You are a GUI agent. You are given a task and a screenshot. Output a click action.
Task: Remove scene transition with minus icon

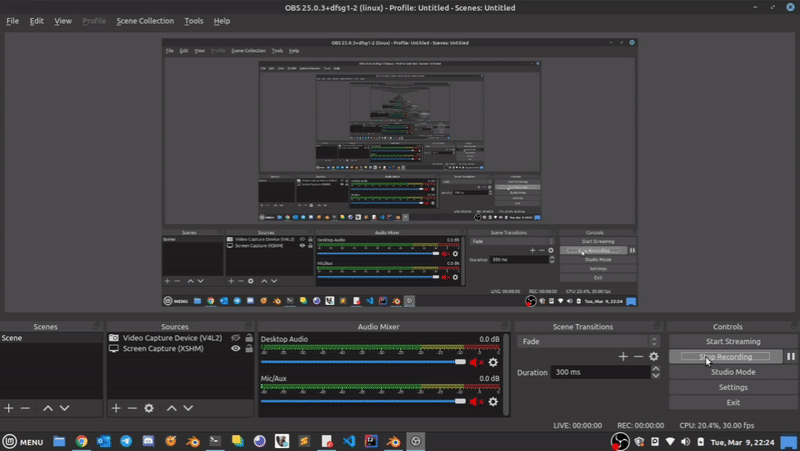coord(638,357)
